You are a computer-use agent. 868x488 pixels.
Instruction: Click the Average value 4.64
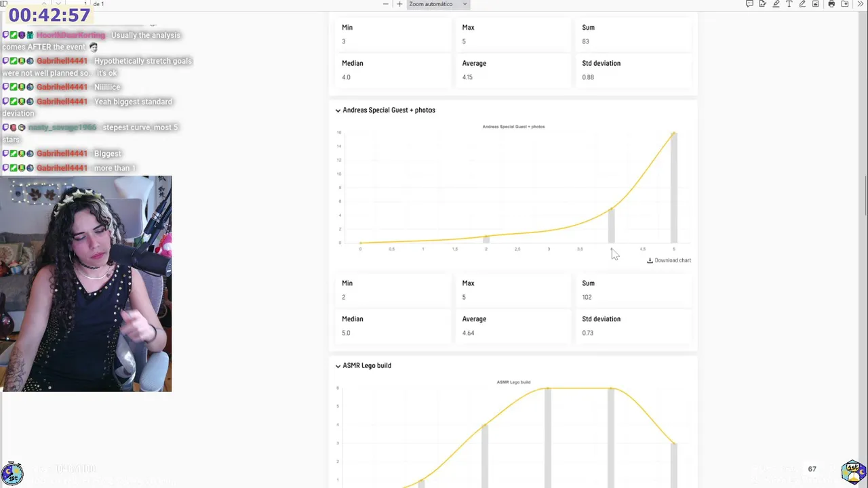[x=468, y=333]
